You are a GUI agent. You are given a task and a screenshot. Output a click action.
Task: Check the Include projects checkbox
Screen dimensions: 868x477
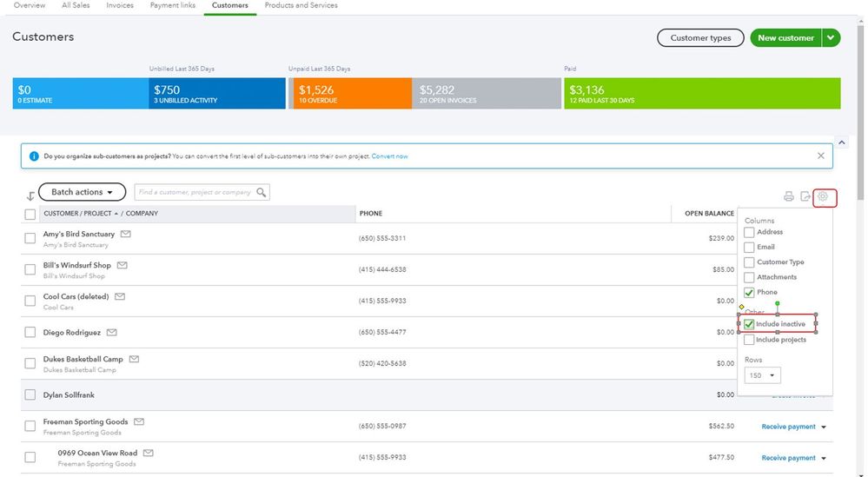click(x=749, y=340)
